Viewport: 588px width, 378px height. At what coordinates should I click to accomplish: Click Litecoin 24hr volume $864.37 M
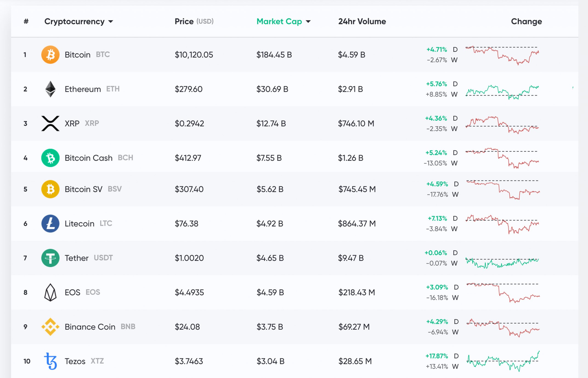[357, 224]
